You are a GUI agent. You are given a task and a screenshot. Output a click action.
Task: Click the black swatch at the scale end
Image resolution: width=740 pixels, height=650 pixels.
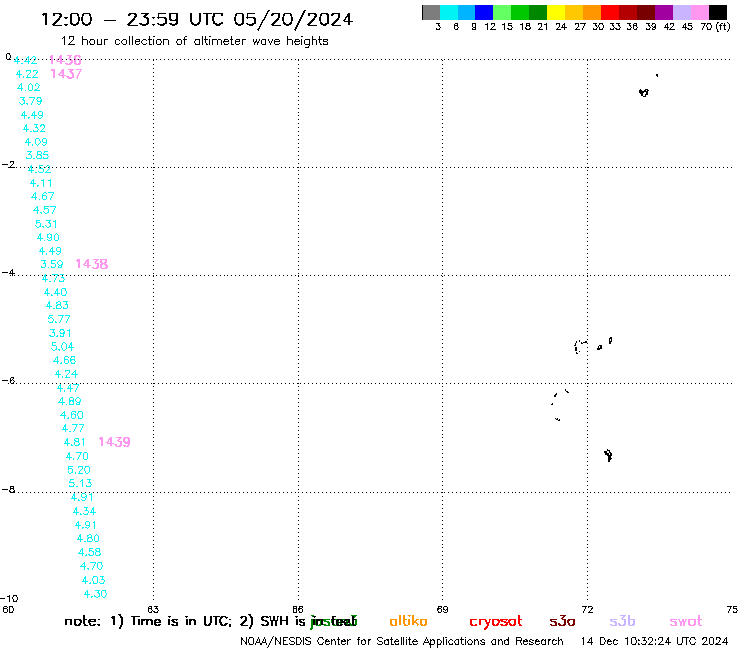click(x=717, y=12)
